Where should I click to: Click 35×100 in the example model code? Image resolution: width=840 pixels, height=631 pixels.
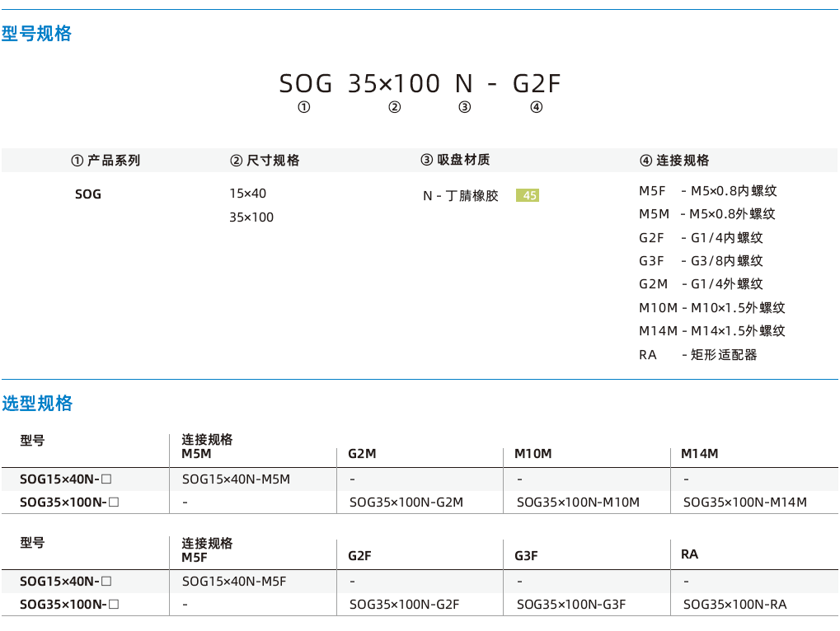point(394,83)
